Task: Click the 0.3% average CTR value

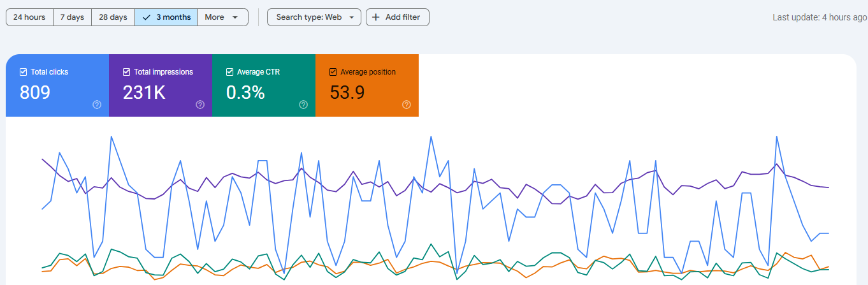Action: pos(245,92)
